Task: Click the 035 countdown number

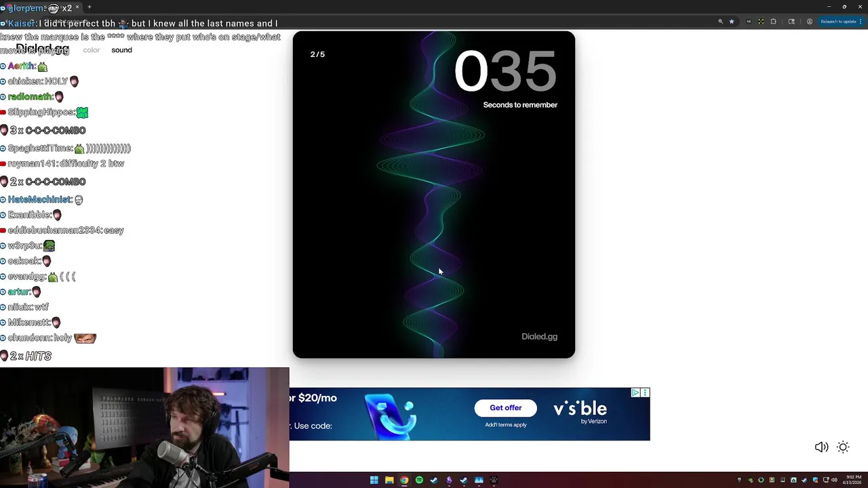Action: [505, 71]
